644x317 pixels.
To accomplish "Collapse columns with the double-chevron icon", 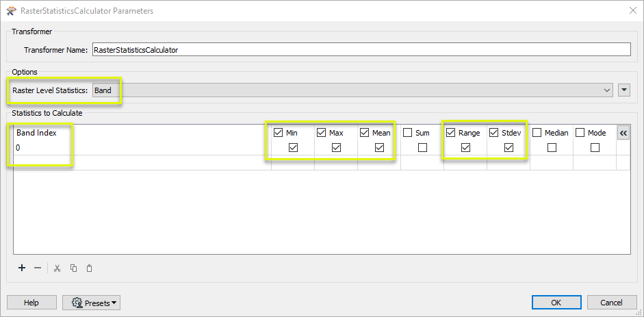I will click(x=623, y=133).
